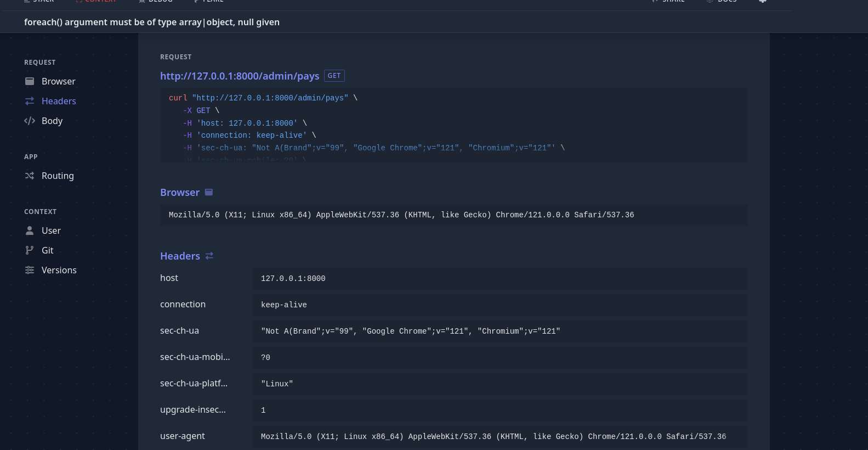Viewport: 868px width, 450px height.
Task: Click the Git branch icon in sidebar
Action: point(30,250)
